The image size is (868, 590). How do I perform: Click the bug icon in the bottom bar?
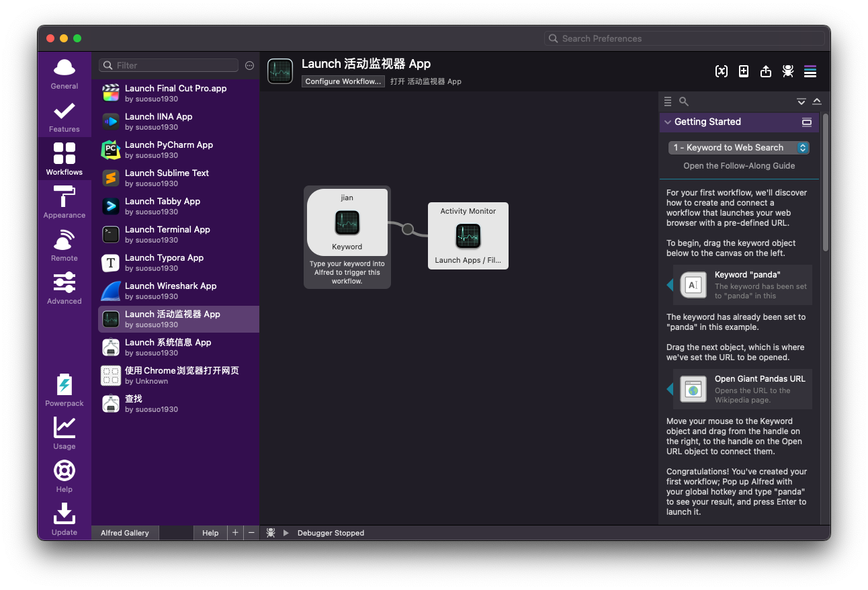271,533
